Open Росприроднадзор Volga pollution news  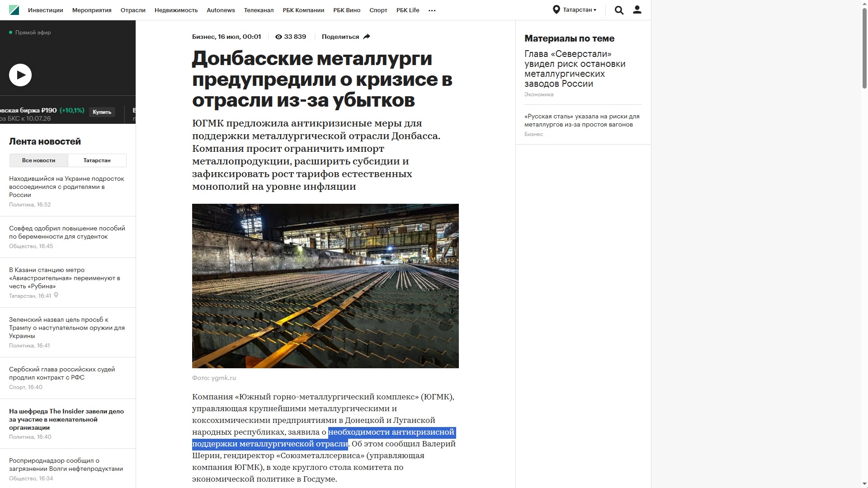(x=66, y=465)
